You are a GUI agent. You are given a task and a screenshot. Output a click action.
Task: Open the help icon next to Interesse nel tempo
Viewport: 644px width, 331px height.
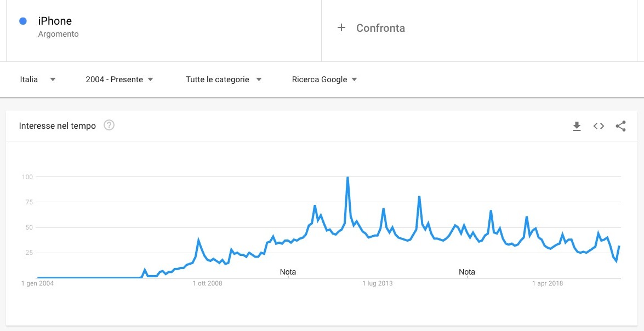pyautogui.click(x=109, y=125)
